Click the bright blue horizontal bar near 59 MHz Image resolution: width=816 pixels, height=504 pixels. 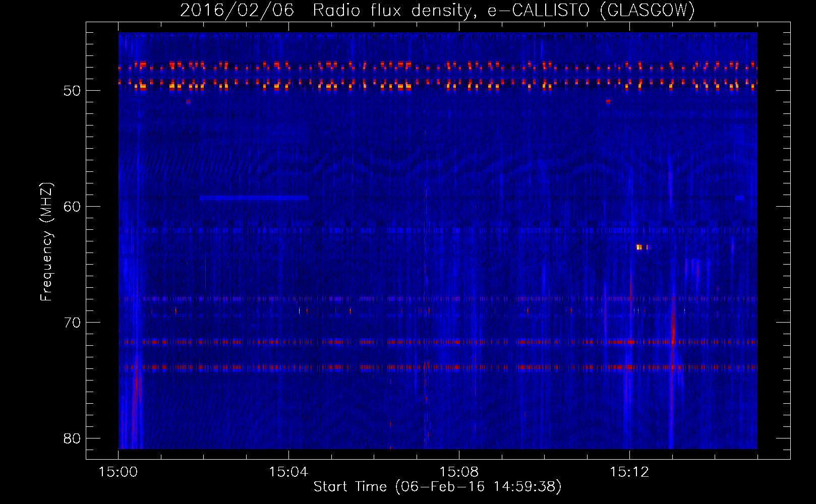(254, 198)
